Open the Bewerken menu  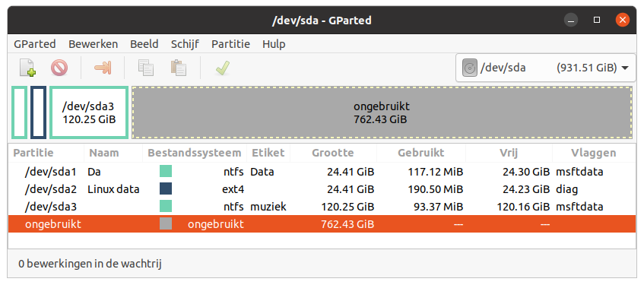click(x=94, y=44)
